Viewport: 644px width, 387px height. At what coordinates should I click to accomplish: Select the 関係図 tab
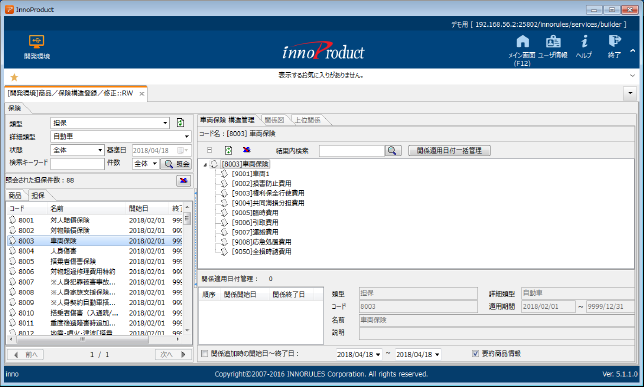click(x=274, y=120)
